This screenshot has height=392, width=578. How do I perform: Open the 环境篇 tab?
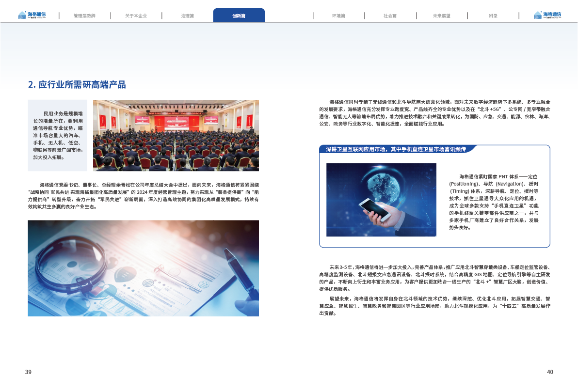[x=338, y=16]
